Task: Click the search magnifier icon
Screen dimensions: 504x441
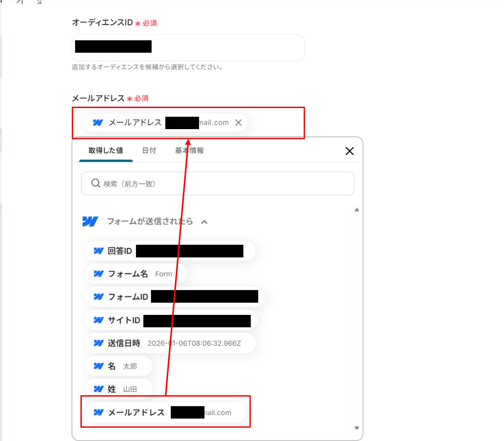Action: [95, 183]
